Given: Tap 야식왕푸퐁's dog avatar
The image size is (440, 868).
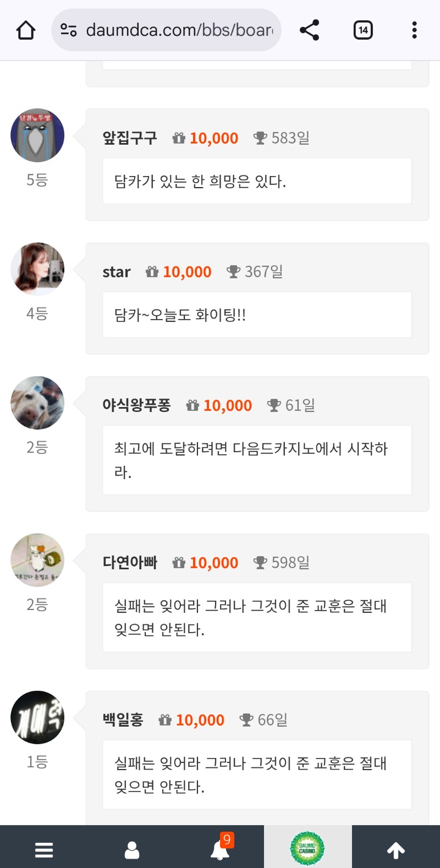Looking at the screenshot, I should pos(37,403).
